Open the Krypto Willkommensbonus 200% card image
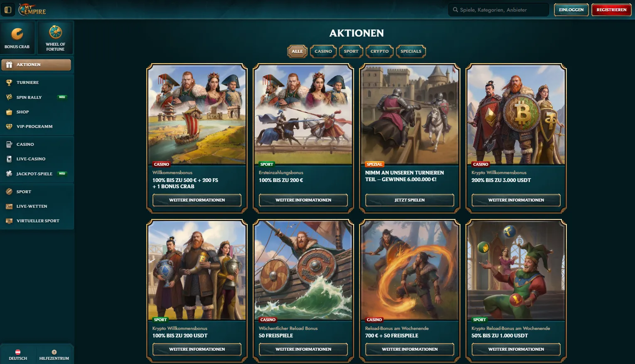The height and width of the screenshot is (364, 635). (516, 114)
